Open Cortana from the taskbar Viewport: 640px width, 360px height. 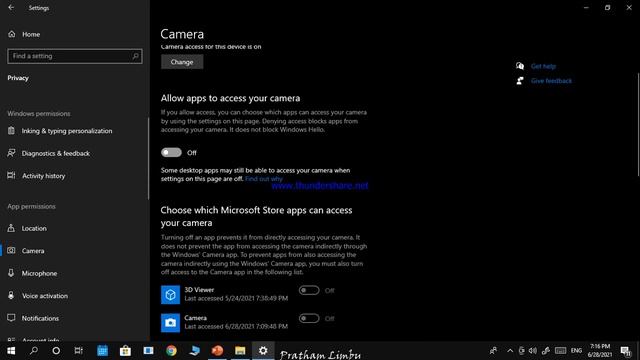56,351
